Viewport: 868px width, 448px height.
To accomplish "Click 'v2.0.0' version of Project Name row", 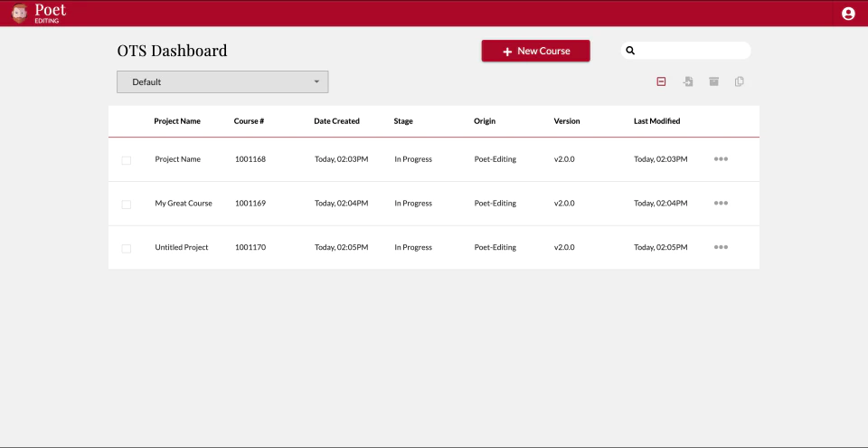I will 564,159.
